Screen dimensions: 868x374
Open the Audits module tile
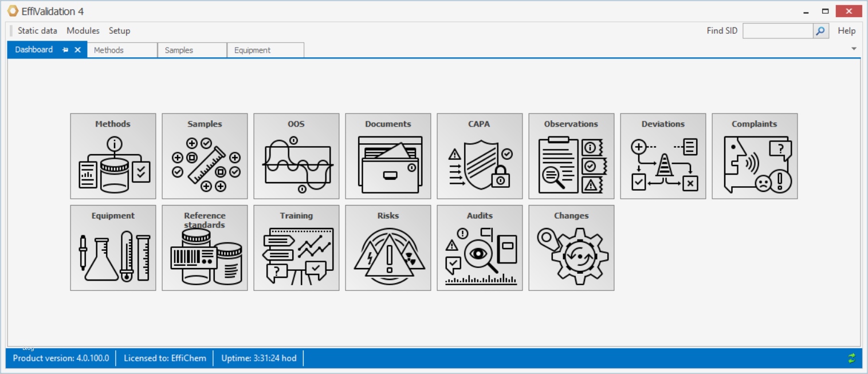[x=480, y=247]
